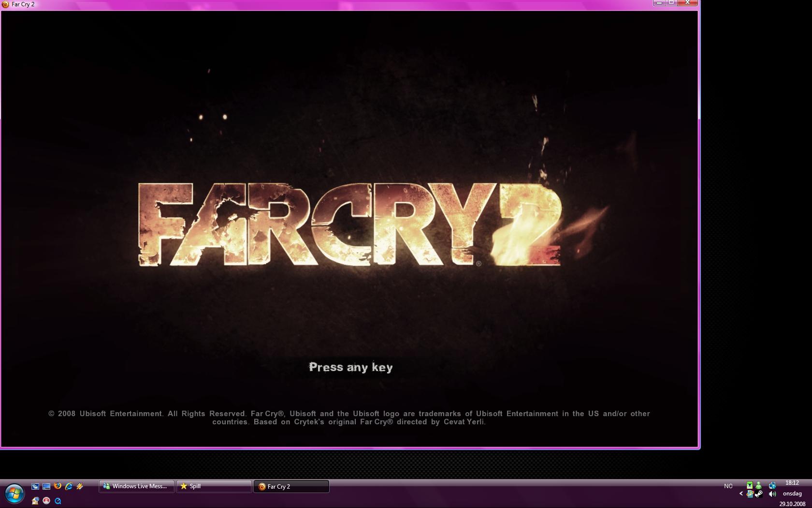Screen dimensions: 812x508
Task: Click the tray icon left of Steam
Action: (x=750, y=494)
